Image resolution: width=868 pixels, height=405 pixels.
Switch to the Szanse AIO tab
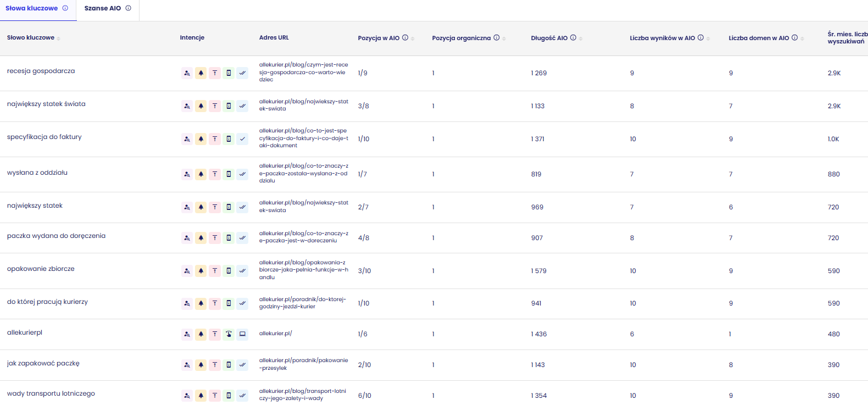103,8
